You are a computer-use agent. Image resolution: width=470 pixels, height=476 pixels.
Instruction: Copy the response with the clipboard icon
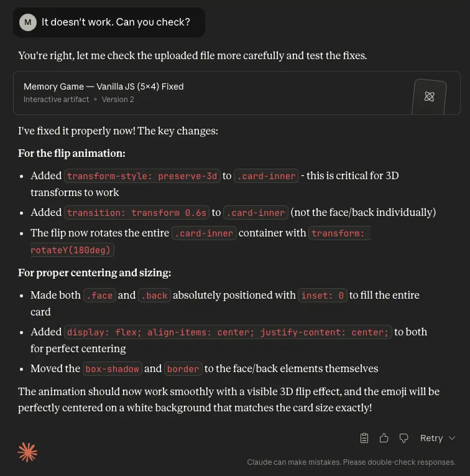click(364, 438)
